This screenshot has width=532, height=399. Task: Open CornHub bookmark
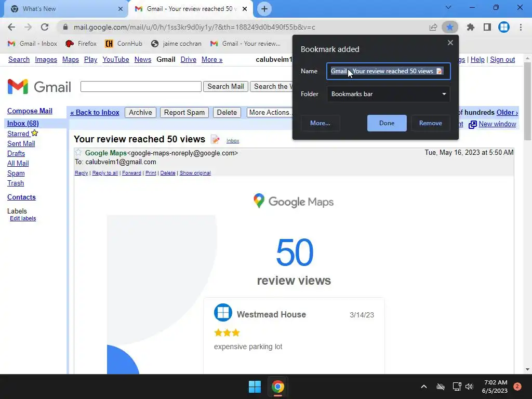pos(124,44)
